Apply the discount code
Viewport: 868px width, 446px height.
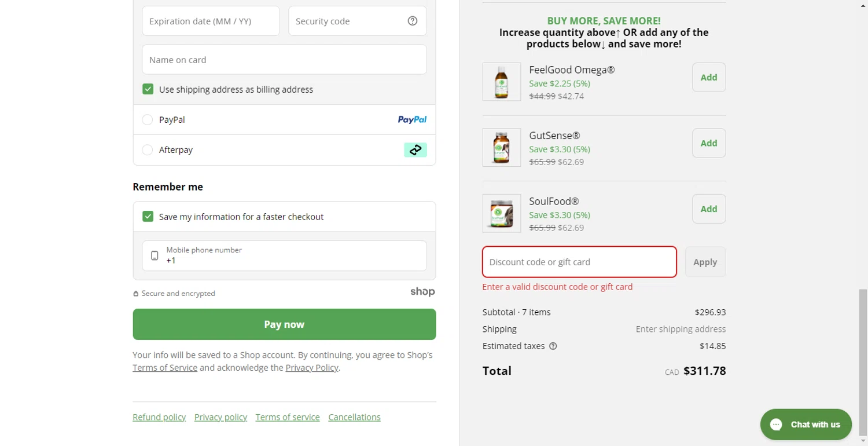point(705,262)
